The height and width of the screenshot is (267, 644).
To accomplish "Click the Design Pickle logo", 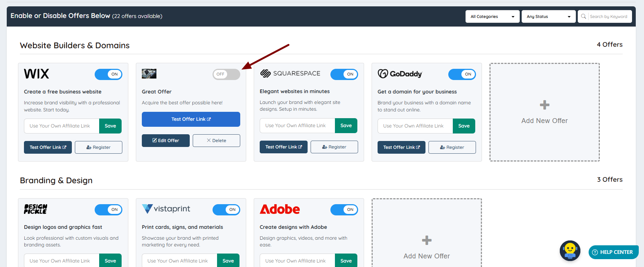I will [x=36, y=209].
